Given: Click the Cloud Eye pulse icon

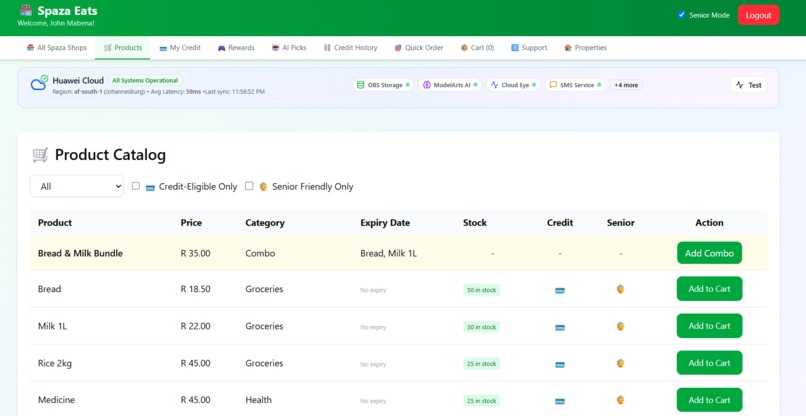Looking at the screenshot, I should point(494,85).
